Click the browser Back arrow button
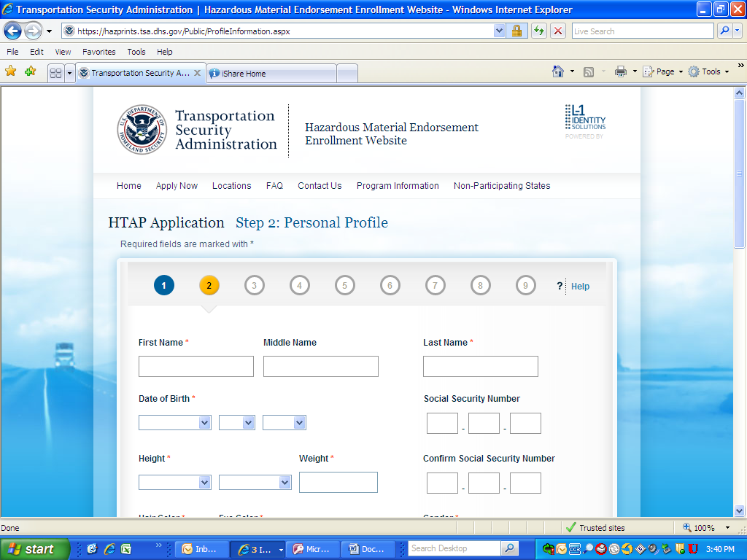The width and height of the screenshot is (747, 560). (x=12, y=31)
